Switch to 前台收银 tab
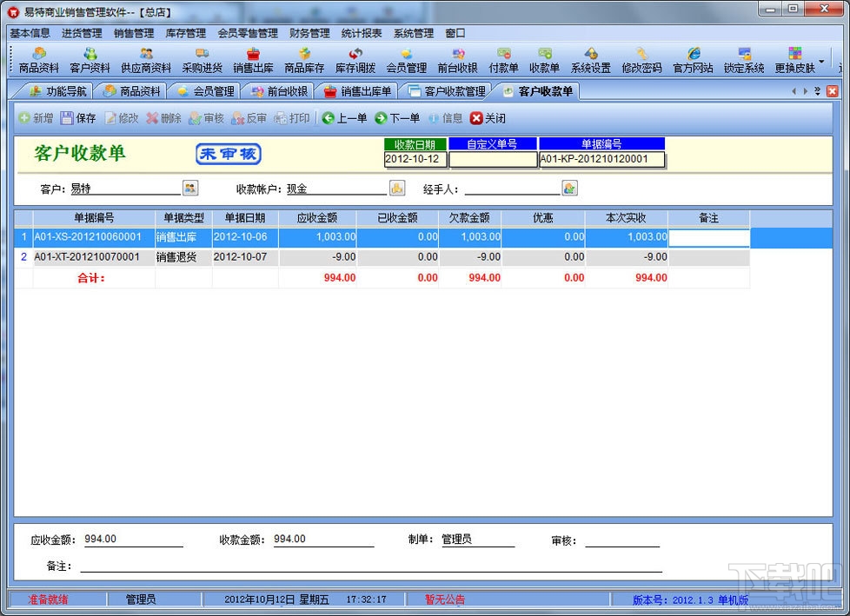The height and width of the screenshot is (616, 850). tap(280, 91)
